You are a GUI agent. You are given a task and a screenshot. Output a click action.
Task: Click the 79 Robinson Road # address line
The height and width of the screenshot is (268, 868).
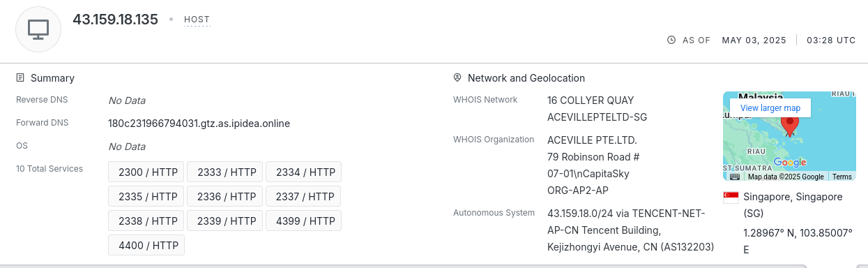coord(593,157)
